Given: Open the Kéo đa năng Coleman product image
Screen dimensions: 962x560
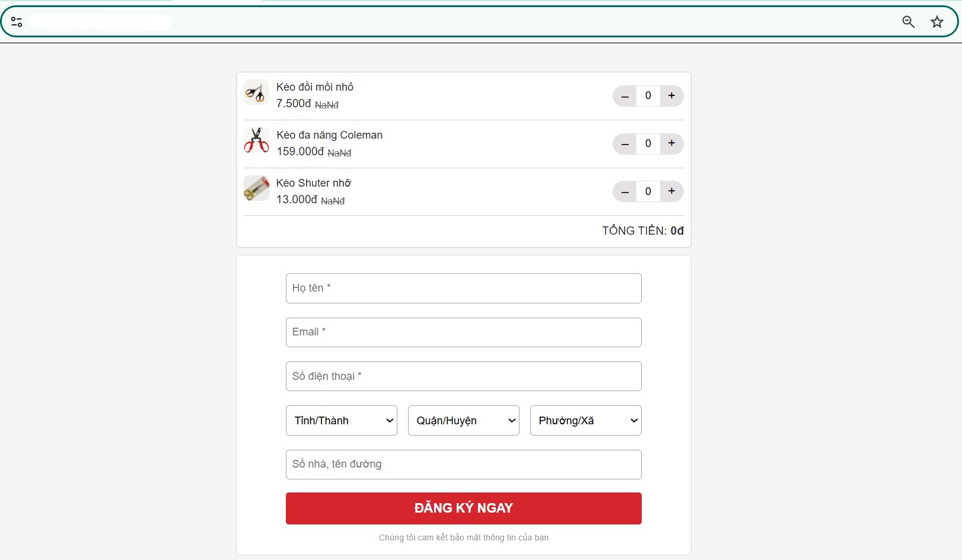Looking at the screenshot, I should [256, 140].
